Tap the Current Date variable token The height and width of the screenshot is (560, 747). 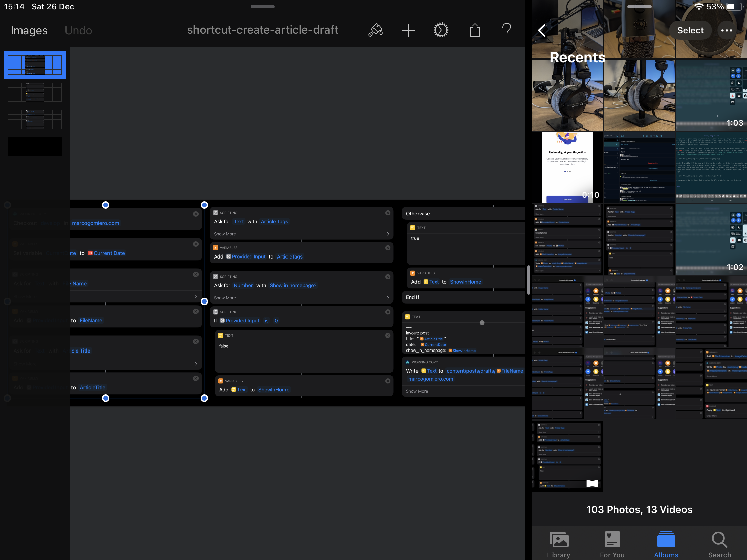(x=106, y=253)
